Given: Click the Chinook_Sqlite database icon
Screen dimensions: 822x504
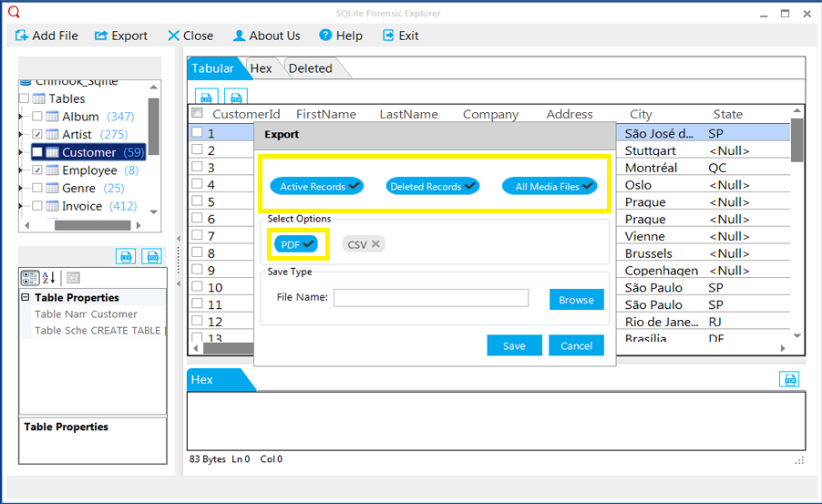Looking at the screenshot, I should click(26, 82).
